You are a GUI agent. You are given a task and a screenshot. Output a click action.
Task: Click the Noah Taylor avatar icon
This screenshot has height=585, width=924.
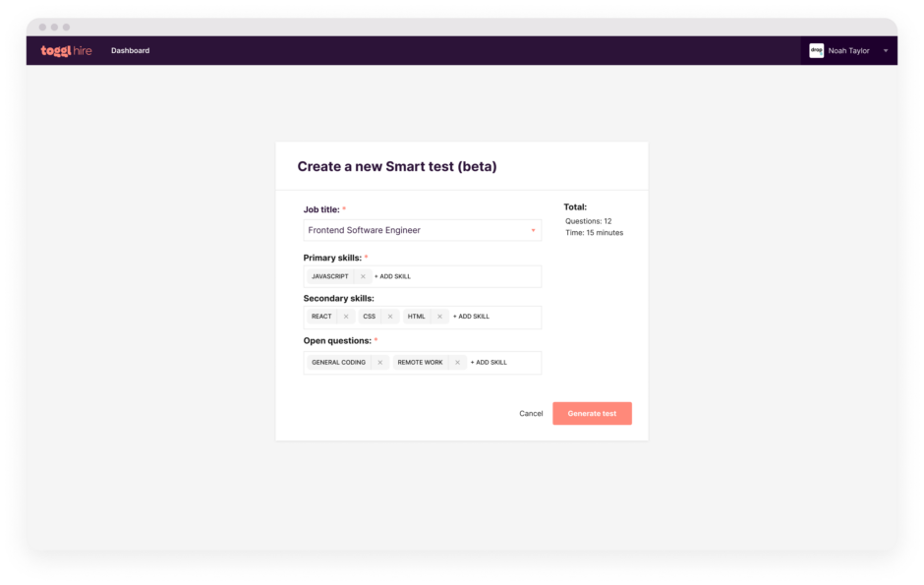[816, 51]
